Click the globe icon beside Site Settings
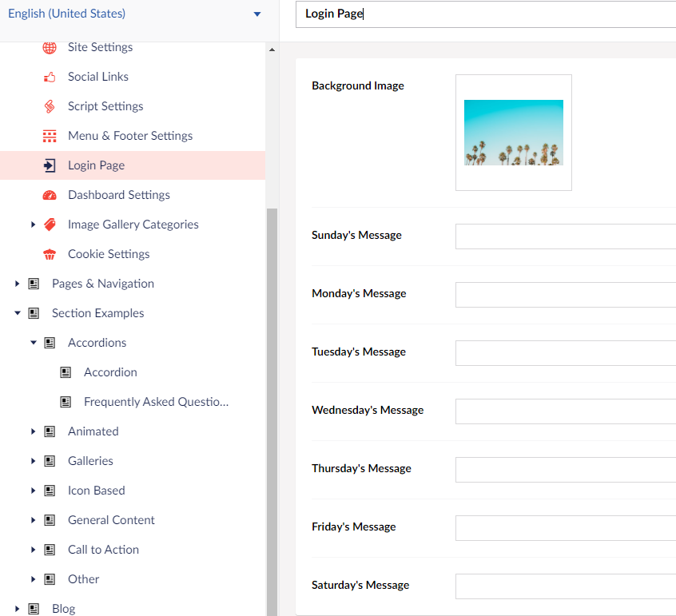676x616 pixels. tap(50, 47)
